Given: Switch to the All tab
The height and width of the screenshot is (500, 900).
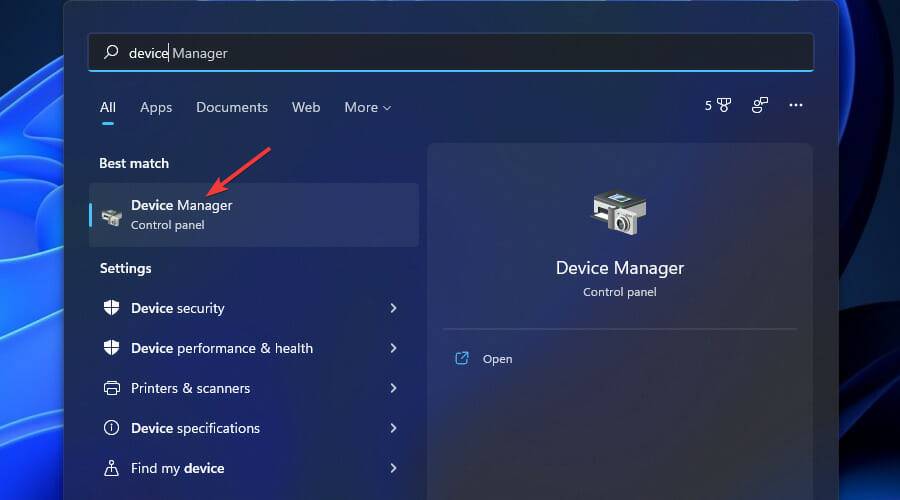Looking at the screenshot, I should tap(108, 107).
